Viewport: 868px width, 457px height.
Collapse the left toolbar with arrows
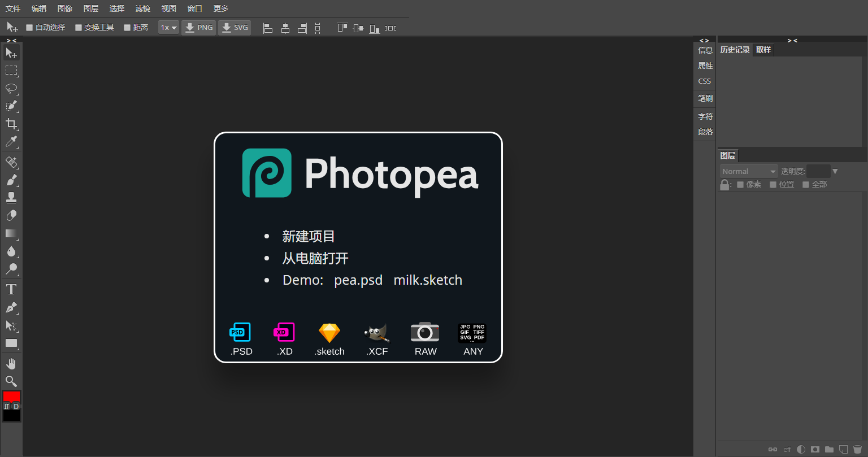click(x=11, y=40)
